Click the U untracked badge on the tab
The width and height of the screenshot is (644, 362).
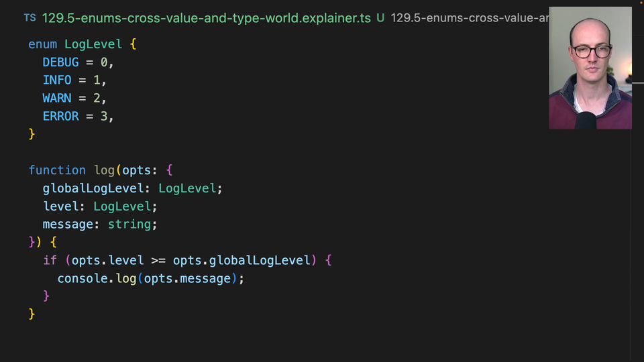(380, 18)
